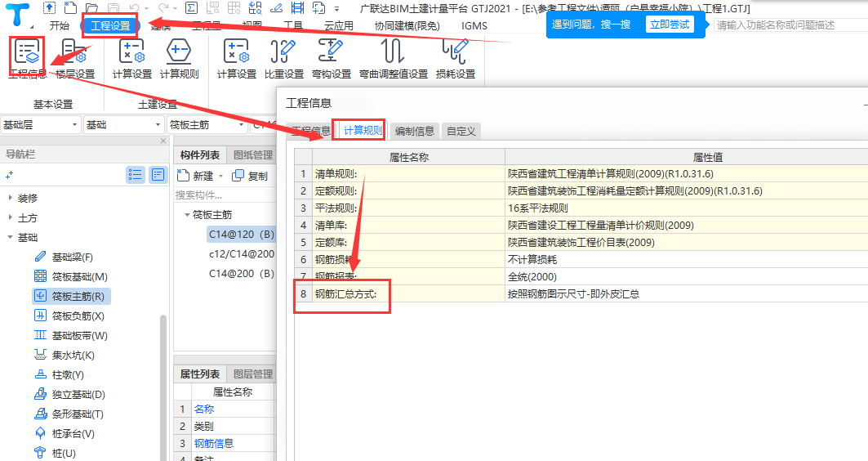Switch navigation bar to detail view icon
Image resolution: width=868 pixels, height=461 pixels.
158,175
